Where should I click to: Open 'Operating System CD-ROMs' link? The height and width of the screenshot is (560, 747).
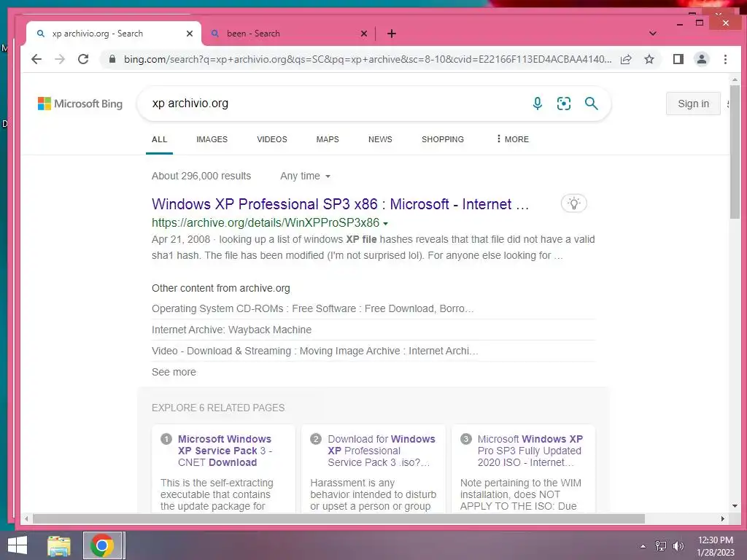point(312,308)
